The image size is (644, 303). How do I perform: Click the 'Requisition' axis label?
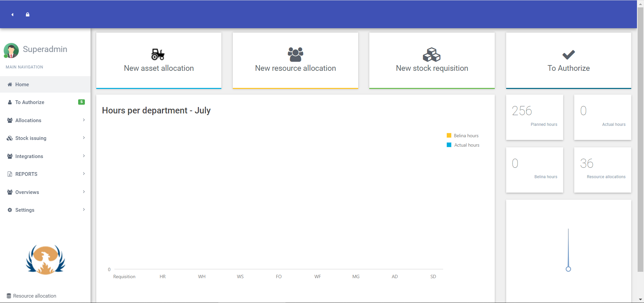[x=124, y=276]
